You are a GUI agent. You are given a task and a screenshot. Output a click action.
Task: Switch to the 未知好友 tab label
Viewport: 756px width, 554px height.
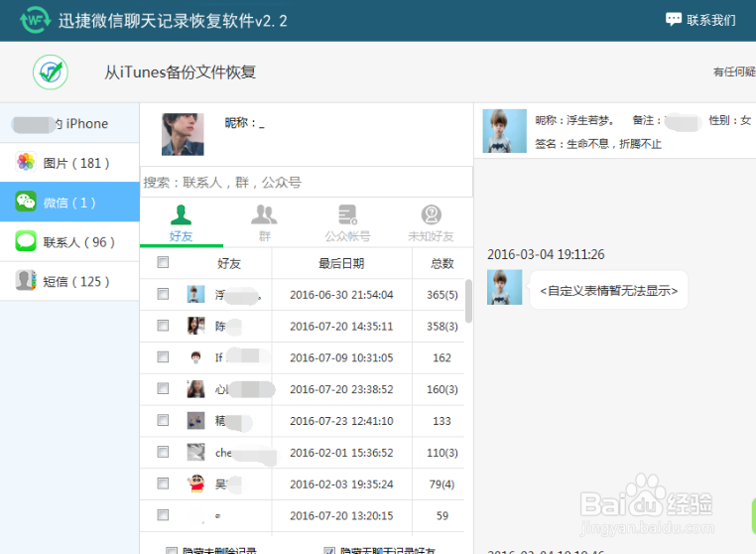(431, 236)
